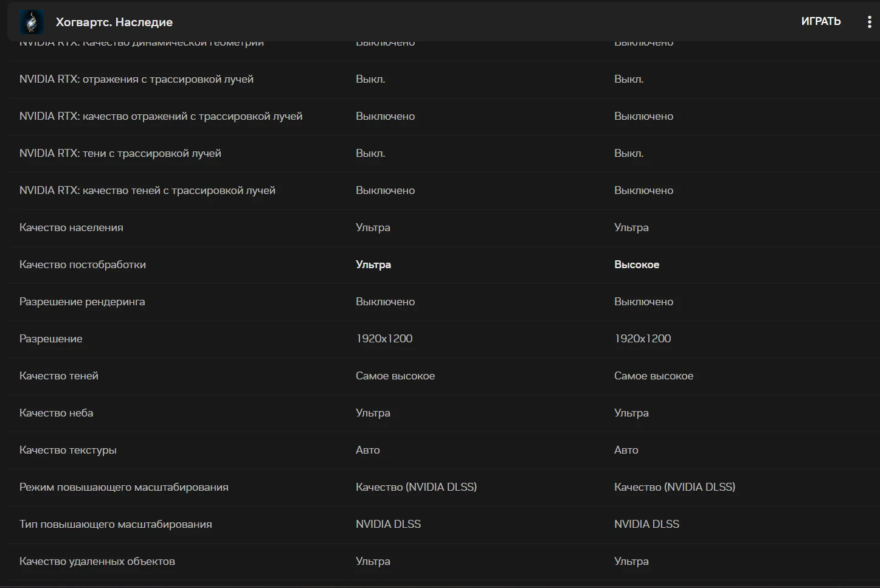The width and height of the screenshot is (880, 588).
Task: Select the Качество населения setting row label
Action: [71, 227]
